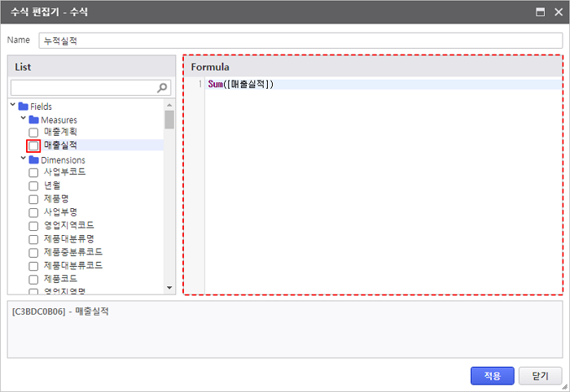
Task: Check the 제품명 checkbox
Action: (33, 199)
